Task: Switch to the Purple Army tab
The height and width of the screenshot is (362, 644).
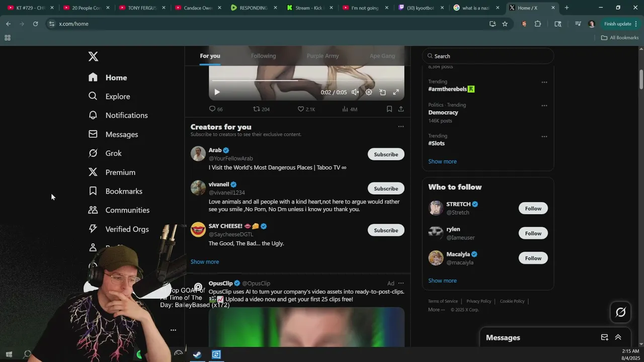Action: (323, 56)
